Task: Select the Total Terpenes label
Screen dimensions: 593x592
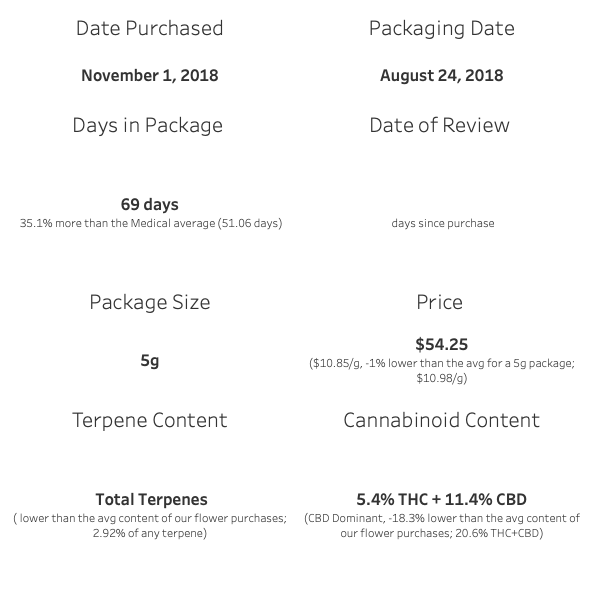Action: [151, 499]
